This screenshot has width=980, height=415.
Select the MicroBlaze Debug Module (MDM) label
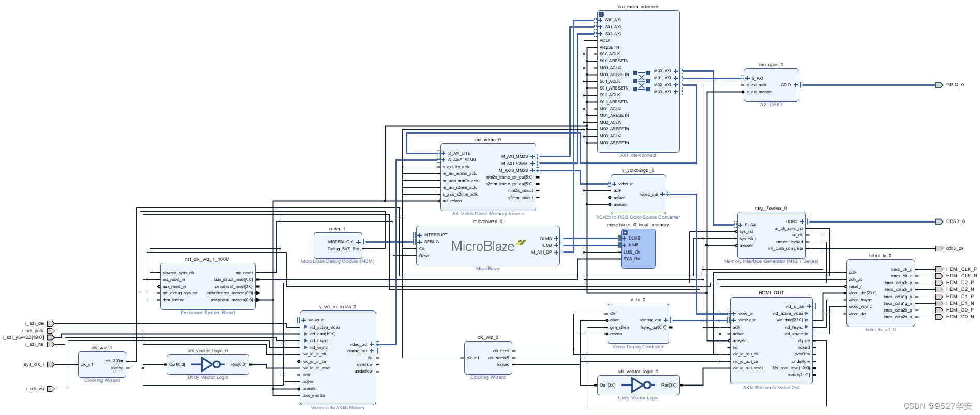(x=338, y=261)
